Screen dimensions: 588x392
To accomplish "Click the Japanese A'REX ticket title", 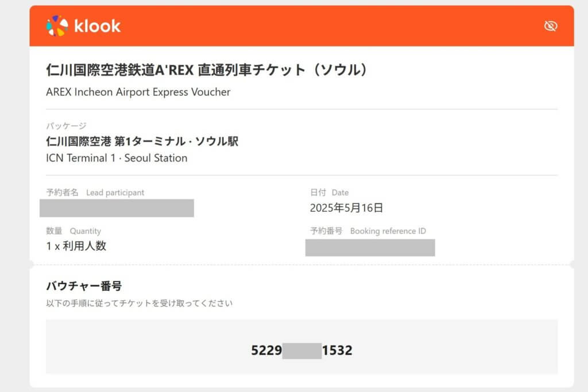I will [x=206, y=70].
